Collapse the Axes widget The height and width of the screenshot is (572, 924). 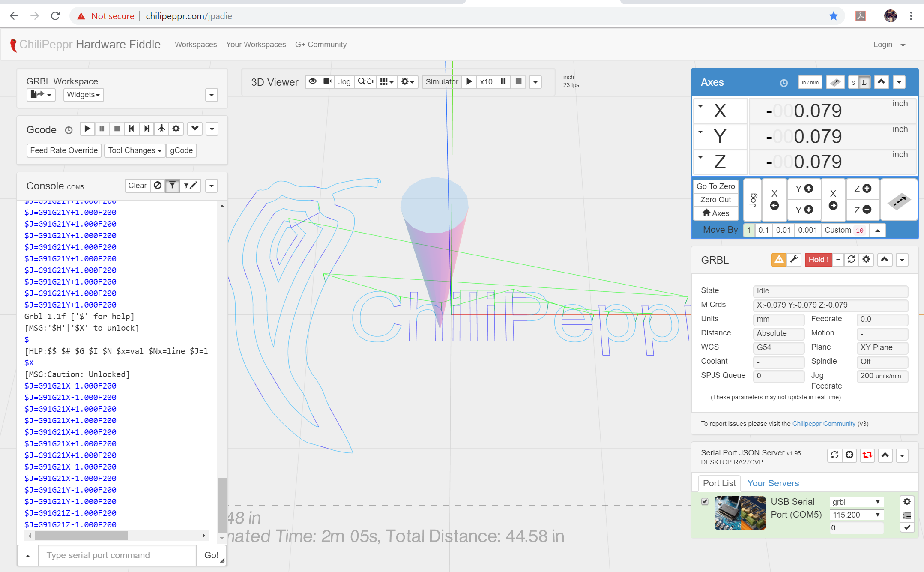(881, 82)
